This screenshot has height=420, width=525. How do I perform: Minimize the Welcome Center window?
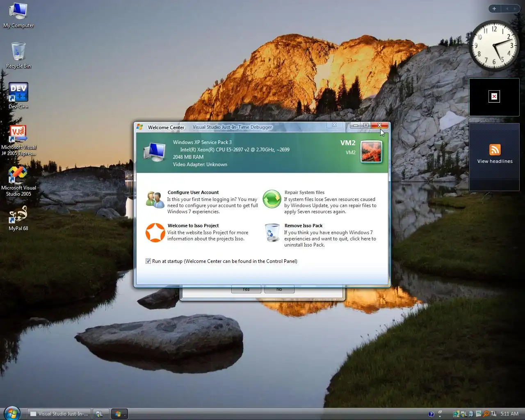tap(355, 125)
